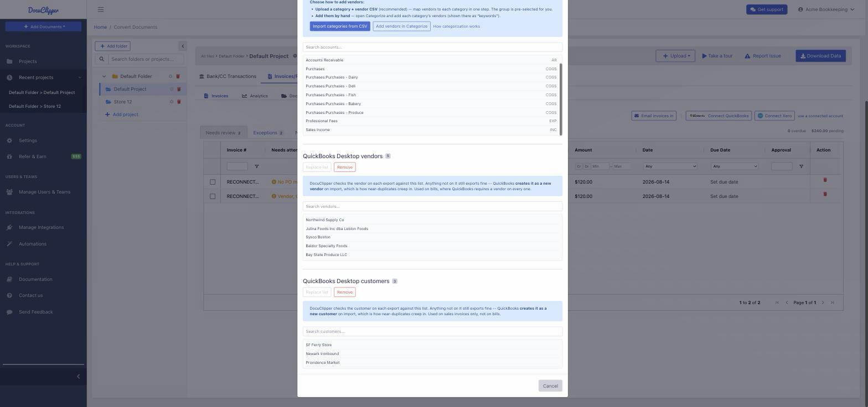Click the Get support button
The height and width of the screenshot is (407, 868).
[767, 9]
